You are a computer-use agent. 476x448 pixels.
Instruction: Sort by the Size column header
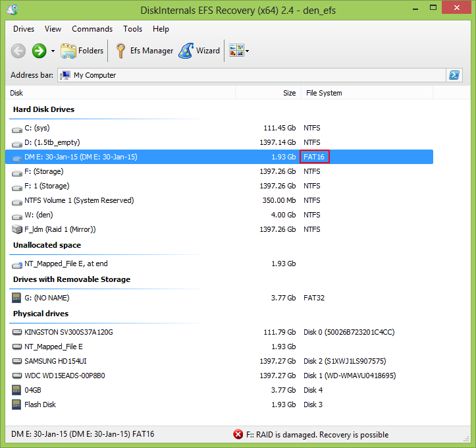click(269, 93)
